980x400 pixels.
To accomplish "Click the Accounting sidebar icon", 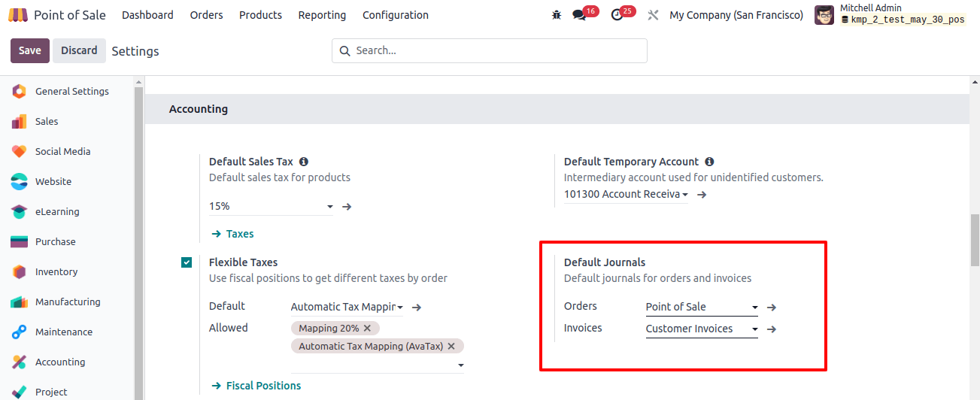I will pyautogui.click(x=19, y=362).
